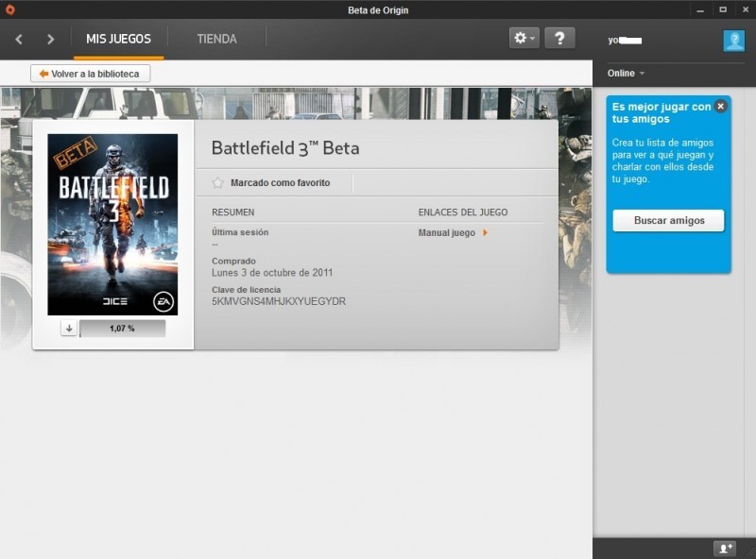Close the Origin window
This screenshot has height=559, width=756.
tap(746, 9)
